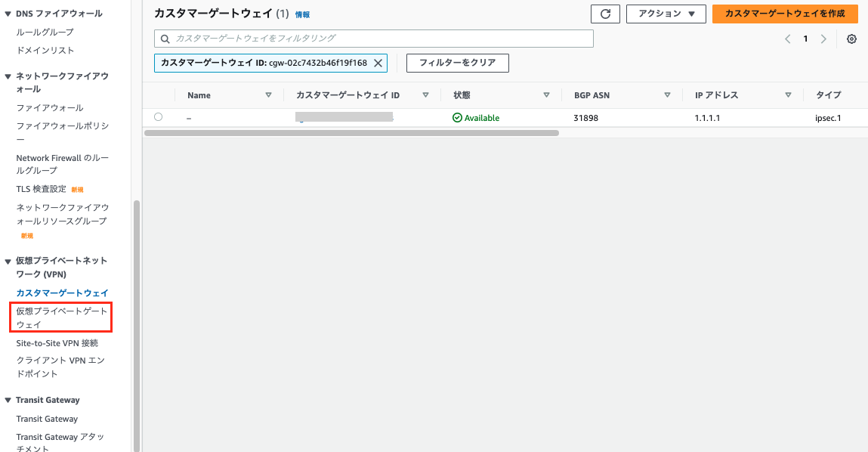The width and height of the screenshot is (868, 452).
Task: Open the table preferences gear icon
Action: coord(851,39)
